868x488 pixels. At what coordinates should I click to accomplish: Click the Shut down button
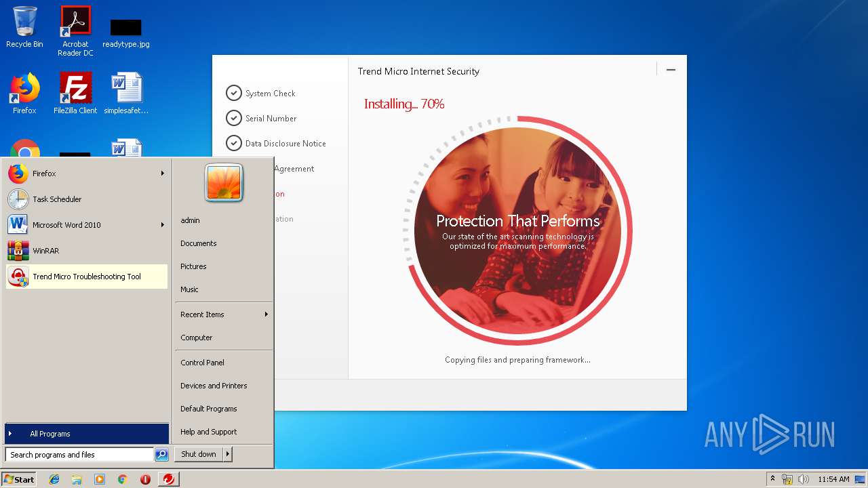199,454
